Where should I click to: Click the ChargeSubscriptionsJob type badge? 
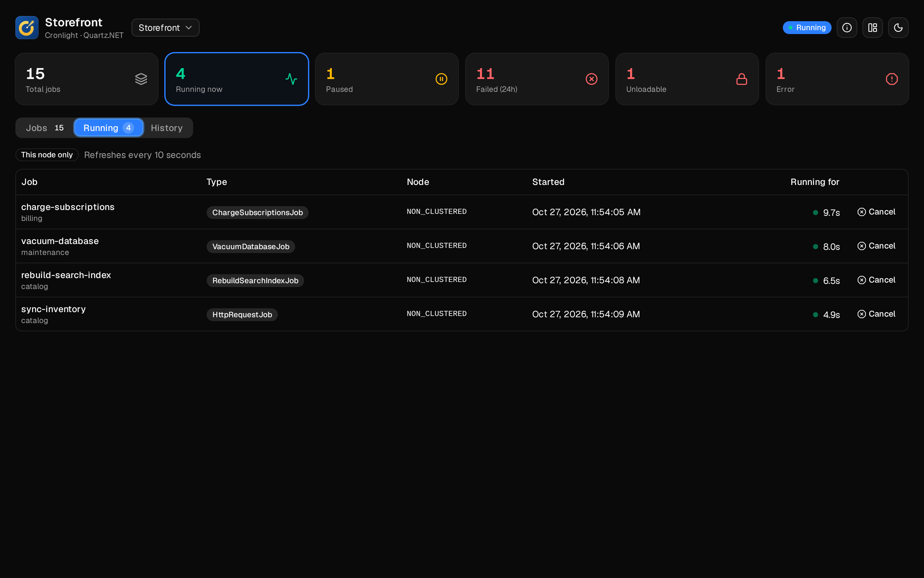coord(257,213)
